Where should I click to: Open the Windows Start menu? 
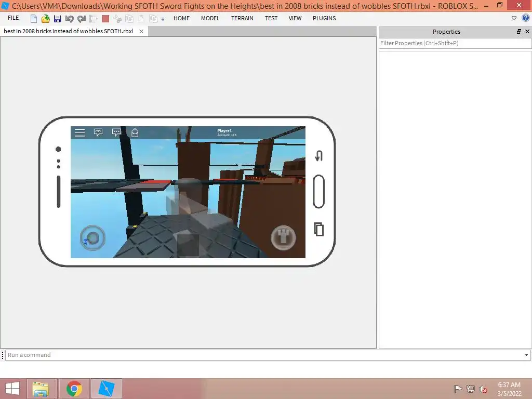click(12, 389)
